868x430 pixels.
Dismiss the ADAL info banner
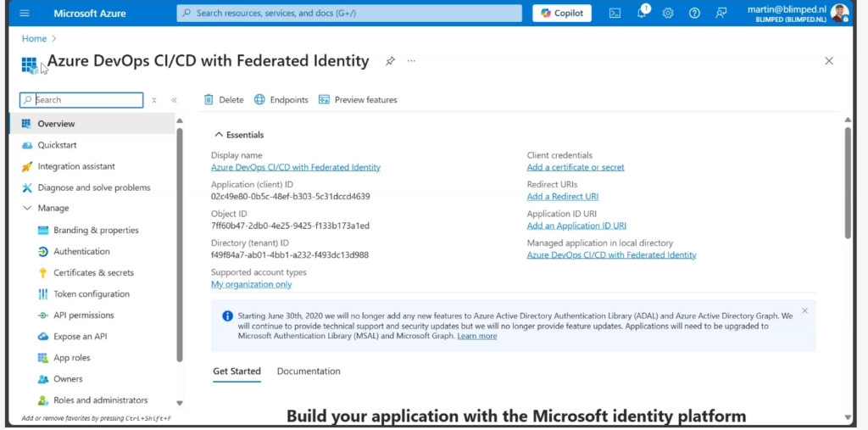pos(804,311)
